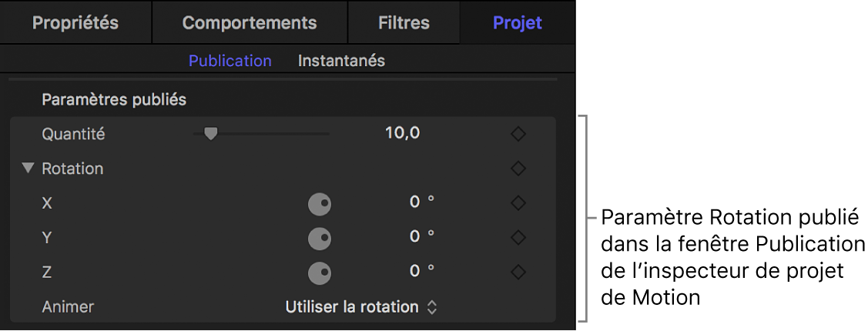The width and height of the screenshot is (868, 331).
Task: Show the Publication pane
Action: [x=230, y=60]
